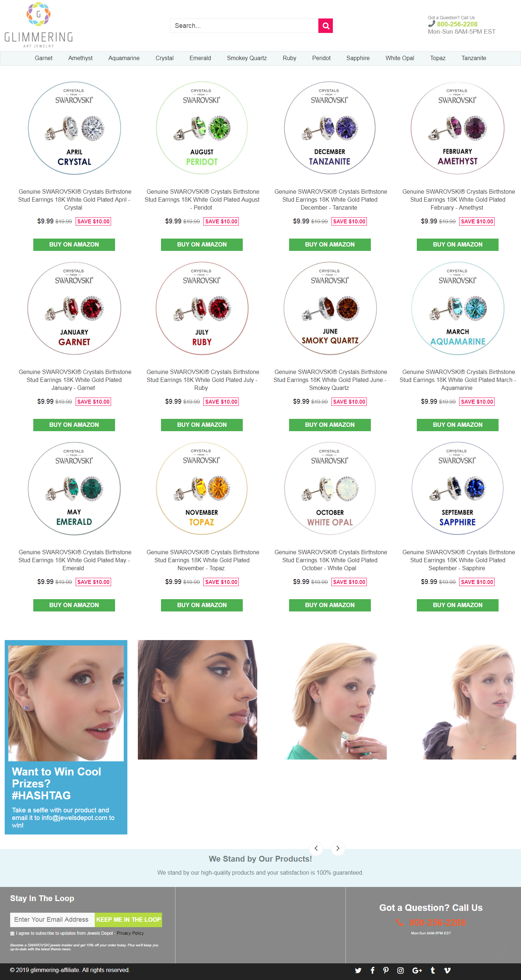
Task: Click the Glimmering Art Jewelry logo
Action: 38,25
